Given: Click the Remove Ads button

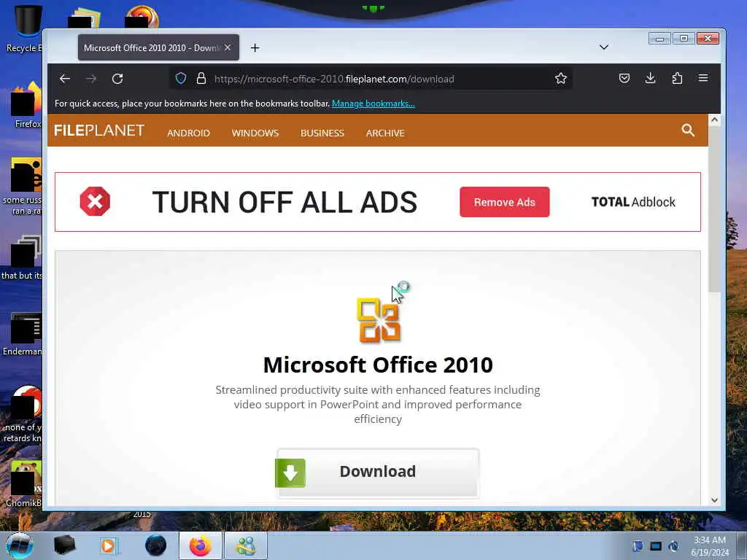Looking at the screenshot, I should 505,202.
